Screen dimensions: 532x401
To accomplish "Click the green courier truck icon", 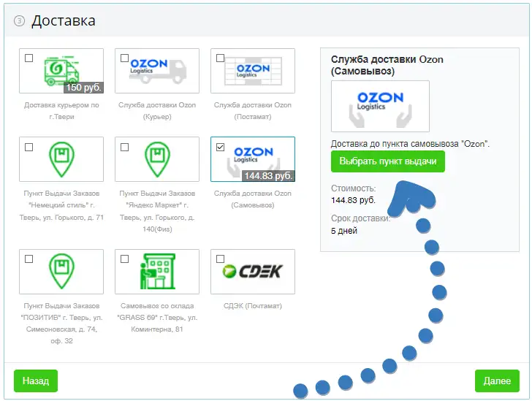I will coord(61,71).
